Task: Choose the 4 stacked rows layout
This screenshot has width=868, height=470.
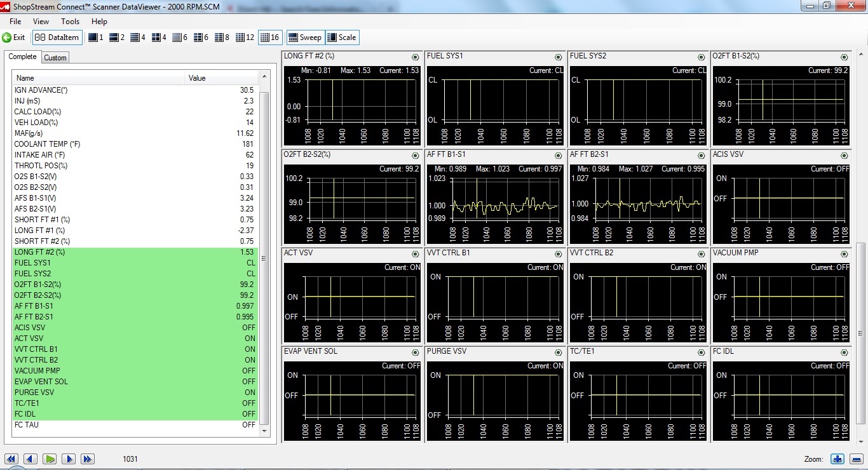Action: [x=138, y=37]
